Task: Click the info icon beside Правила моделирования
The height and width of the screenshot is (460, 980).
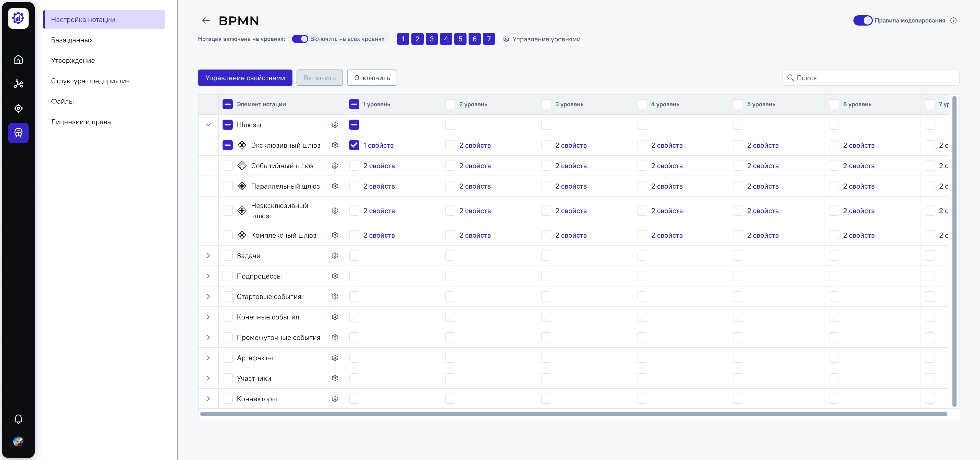Action: (953, 20)
